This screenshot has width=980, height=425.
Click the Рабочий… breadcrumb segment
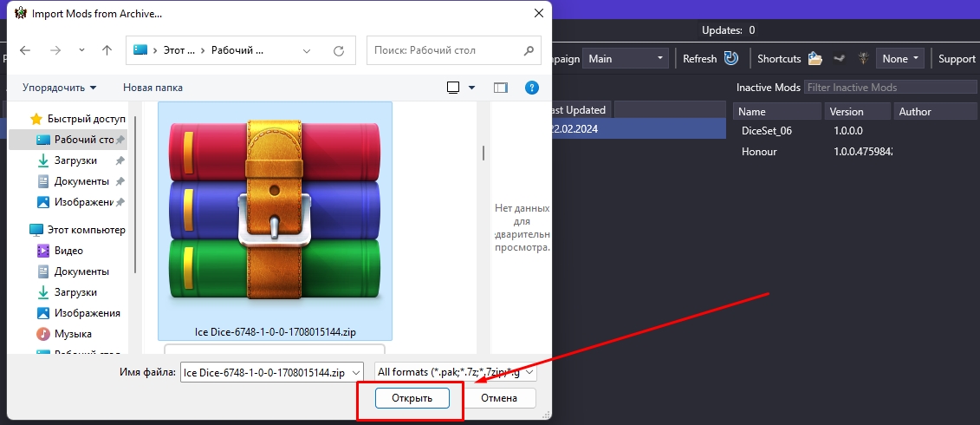[x=237, y=50]
